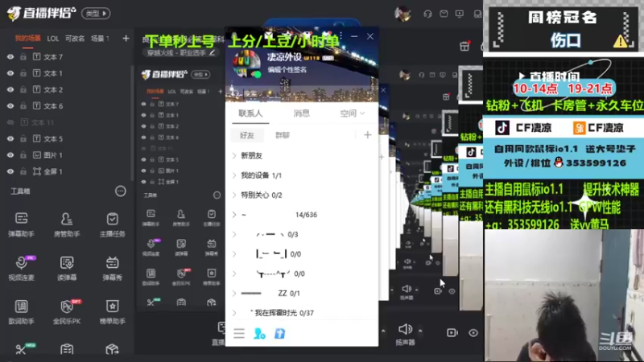Switch to 可改名 scene tab
Image resolution: width=644 pixels, height=362 pixels.
(75, 39)
